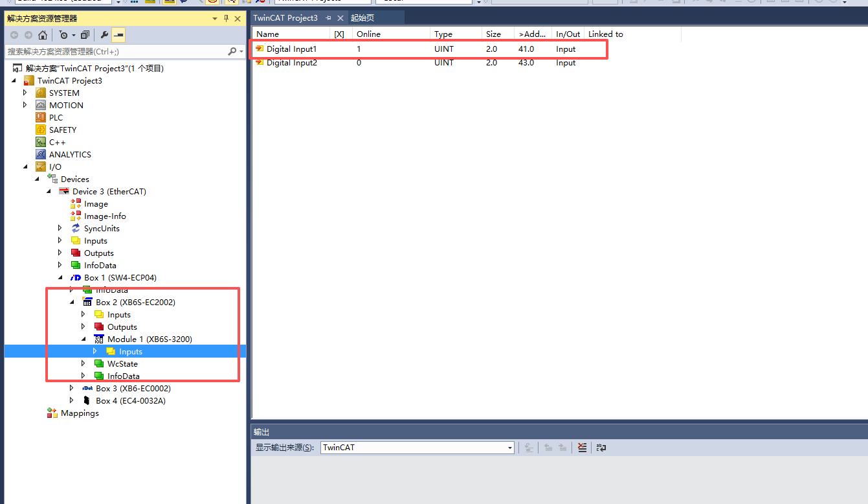
Task: Click the Collapse All icon in Solution Explorer
Action: pos(85,35)
